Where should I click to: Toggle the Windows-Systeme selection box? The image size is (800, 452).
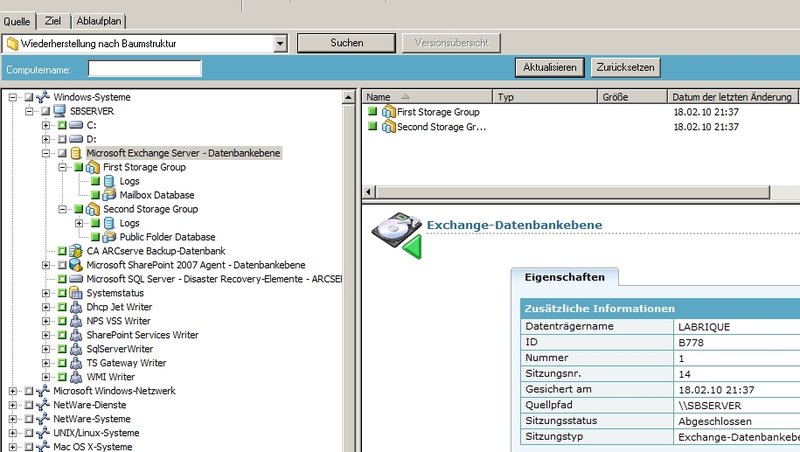pos(29,97)
